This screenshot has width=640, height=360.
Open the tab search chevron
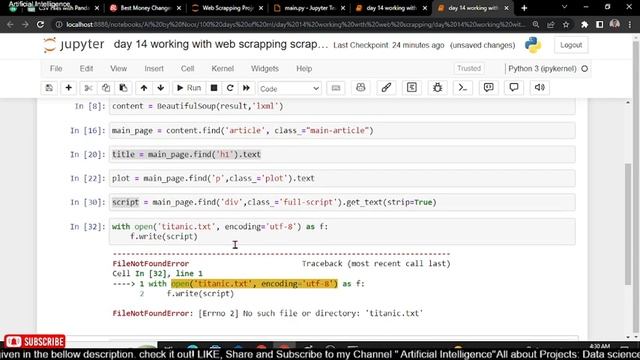click(x=564, y=7)
